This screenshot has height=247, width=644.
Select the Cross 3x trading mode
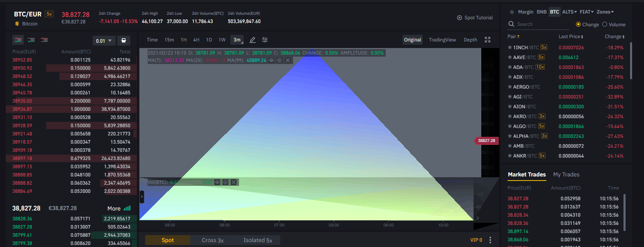click(x=212, y=240)
